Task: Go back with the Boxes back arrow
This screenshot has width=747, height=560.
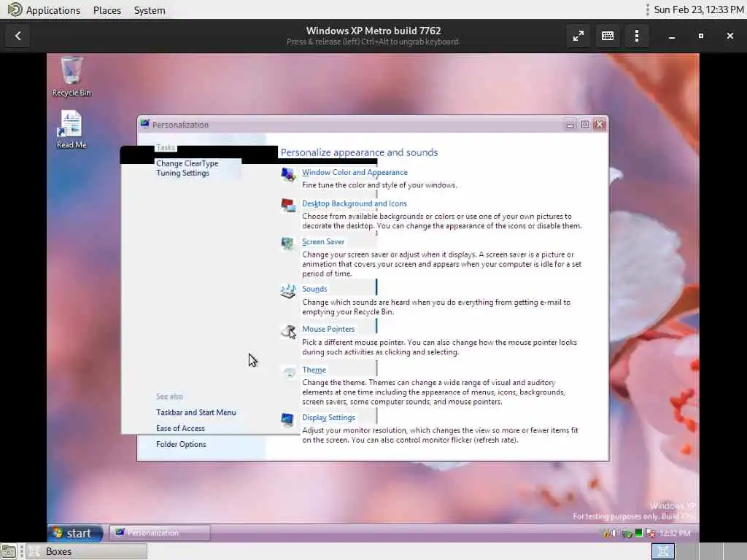Action: click(18, 36)
